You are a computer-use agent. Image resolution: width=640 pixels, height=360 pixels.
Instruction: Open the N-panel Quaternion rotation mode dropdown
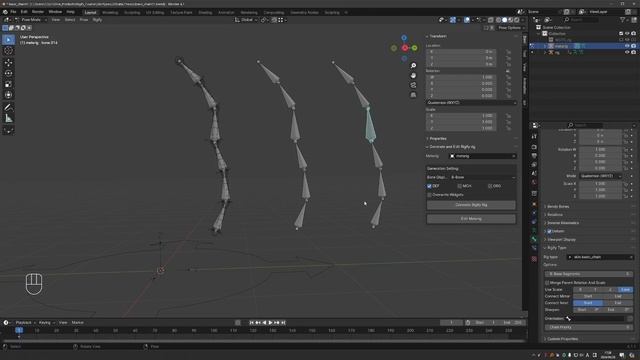click(471, 103)
